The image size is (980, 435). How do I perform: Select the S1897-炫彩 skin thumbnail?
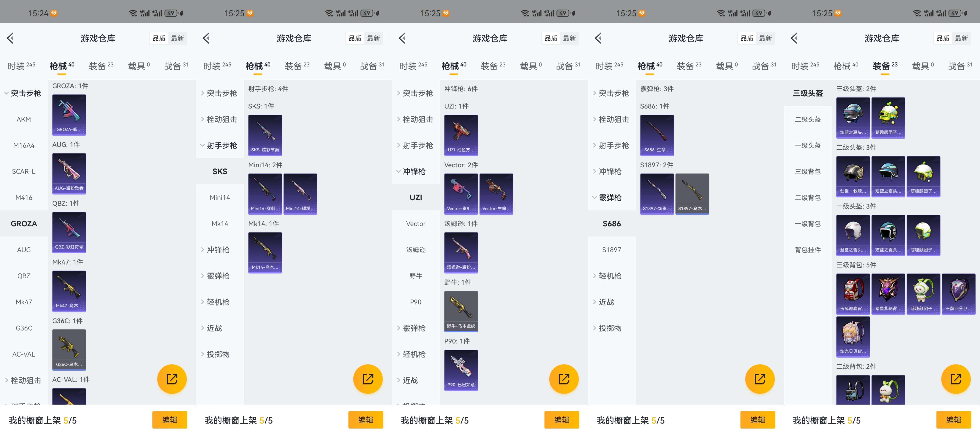657,194
